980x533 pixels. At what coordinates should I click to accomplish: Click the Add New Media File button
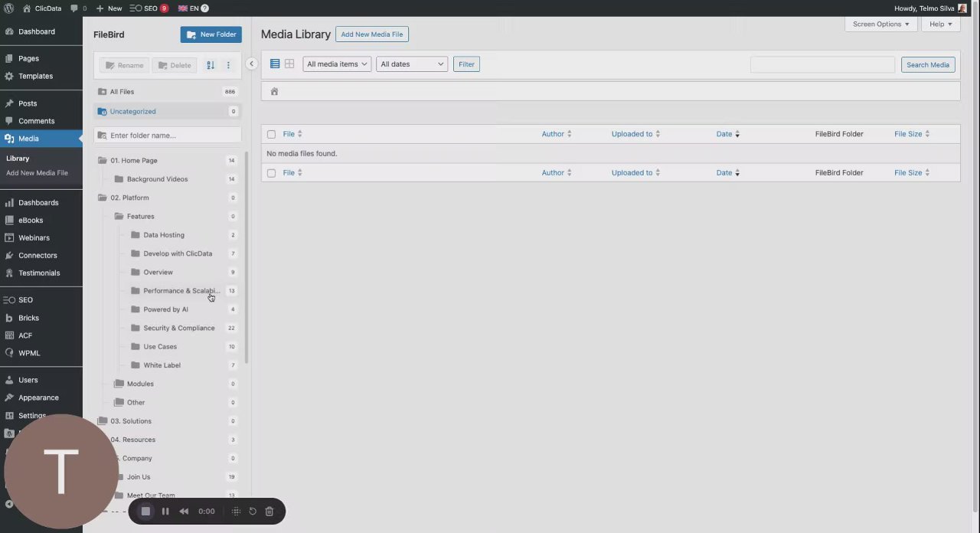pos(372,34)
